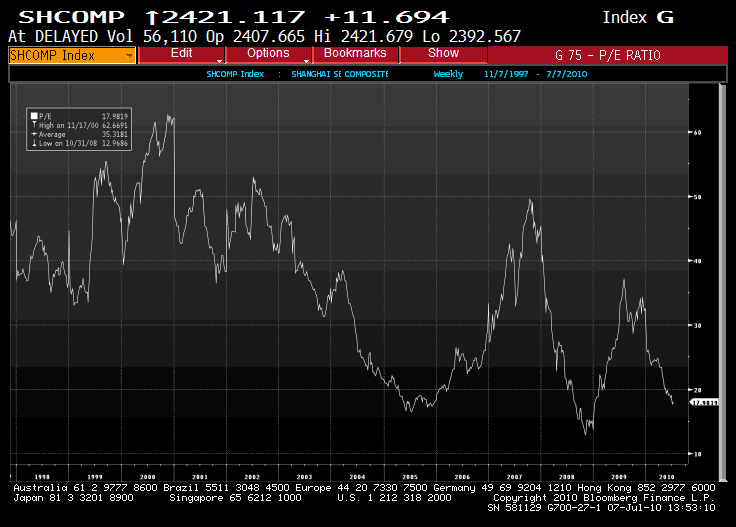Click the 2005 label on the time axis
Screen dimensions: 736x527
(x=410, y=477)
